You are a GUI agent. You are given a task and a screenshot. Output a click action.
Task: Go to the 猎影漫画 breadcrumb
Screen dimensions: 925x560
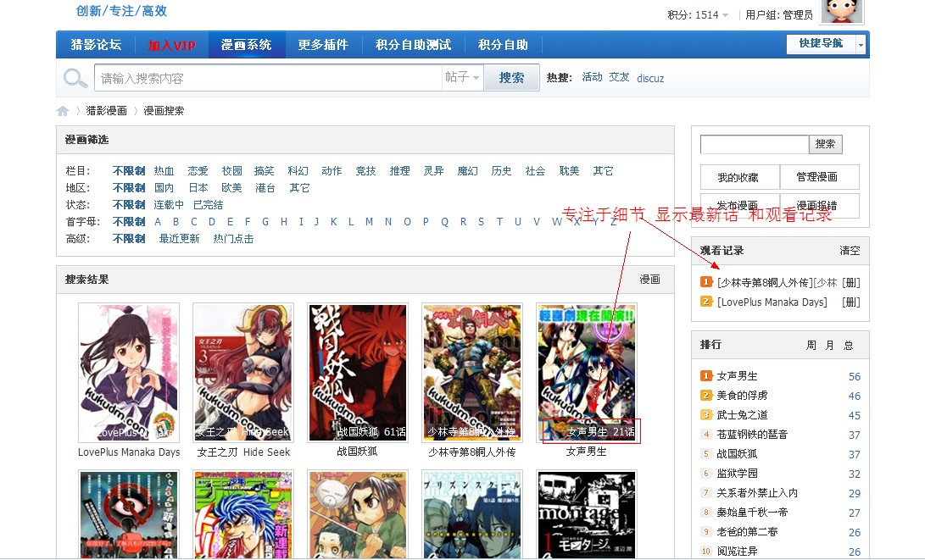coord(106,111)
